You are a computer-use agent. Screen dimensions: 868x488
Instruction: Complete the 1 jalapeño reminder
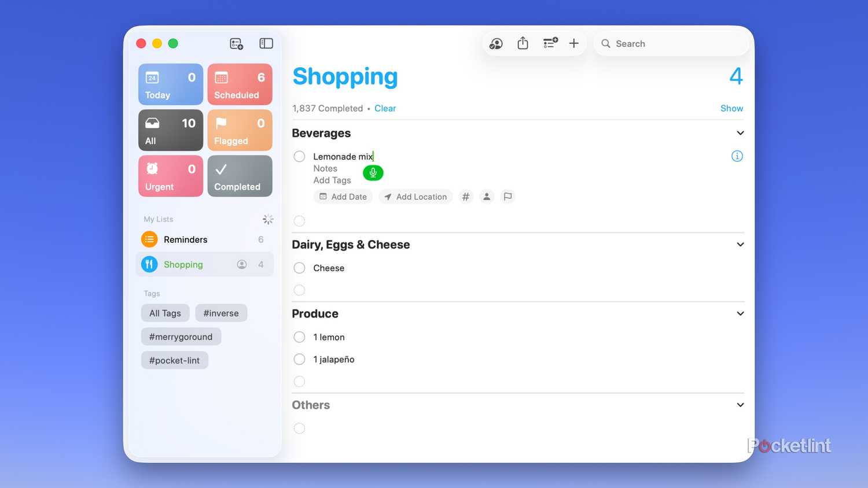[x=299, y=360]
